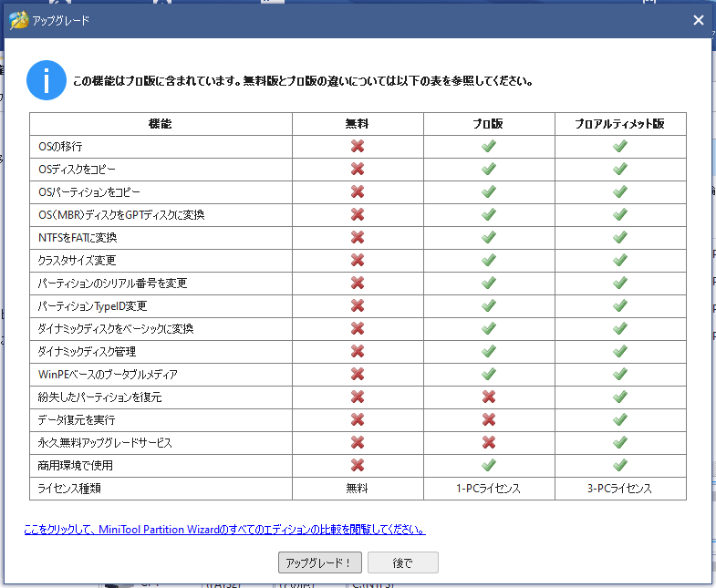
Task: Click the ダイナミックディスク管理 feature row label
Action: [88, 351]
